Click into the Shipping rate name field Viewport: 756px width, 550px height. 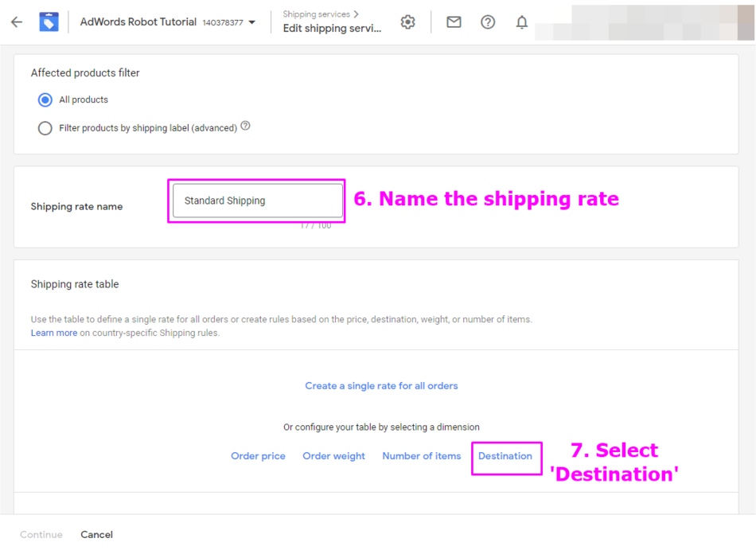[x=256, y=201]
